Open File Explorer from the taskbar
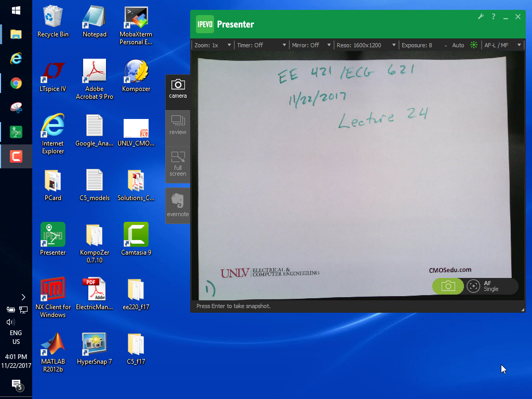This screenshot has width=532, height=399. tap(16, 34)
